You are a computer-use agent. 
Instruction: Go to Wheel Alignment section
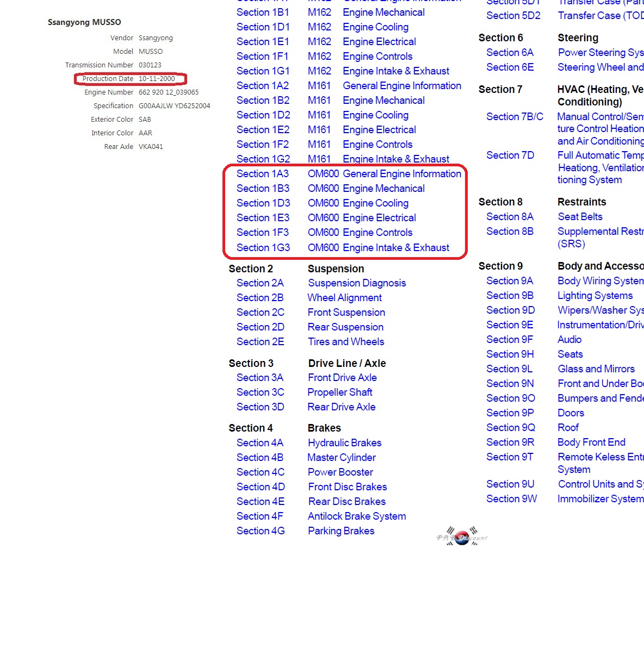[x=344, y=298]
